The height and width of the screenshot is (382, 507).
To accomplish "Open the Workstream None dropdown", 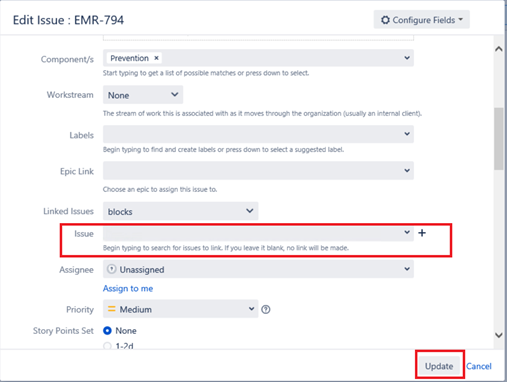I will point(143,95).
